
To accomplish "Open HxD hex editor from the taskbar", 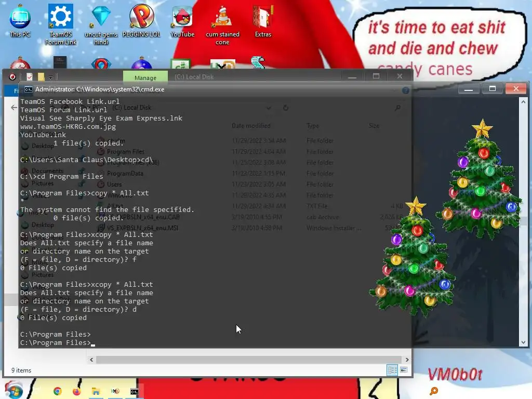I will (115, 391).
